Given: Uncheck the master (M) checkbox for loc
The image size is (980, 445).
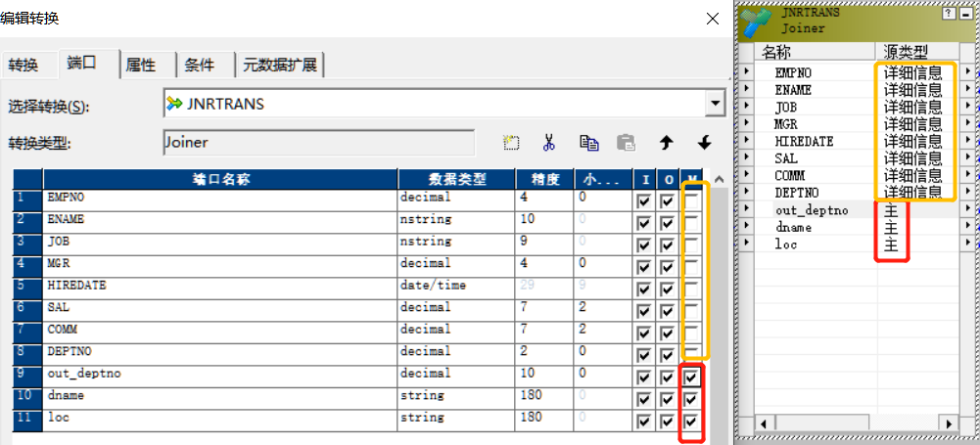Looking at the screenshot, I should 691,422.
